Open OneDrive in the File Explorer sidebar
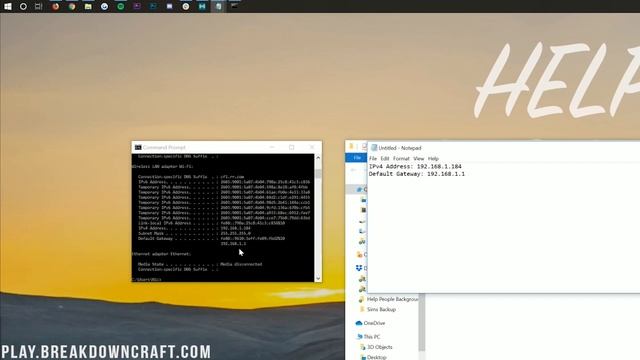 tap(370, 323)
